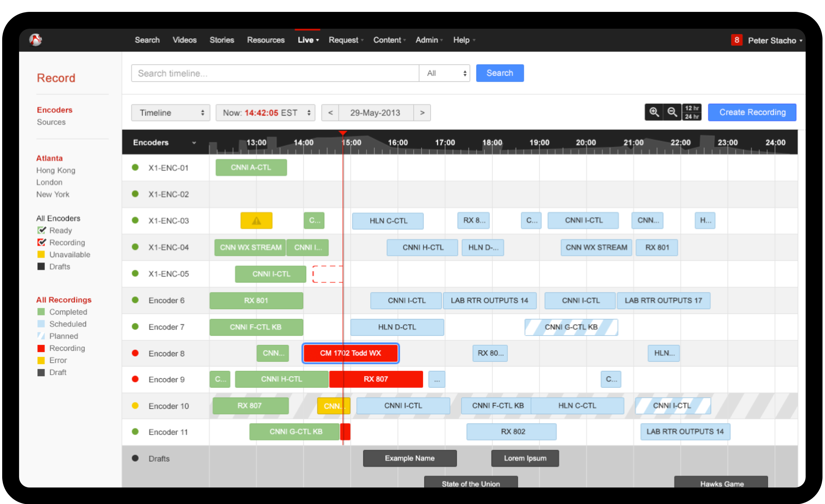Image resolution: width=825 pixels, height=504 pixels.
Task: Click the blue Search button
Action: 500,73
